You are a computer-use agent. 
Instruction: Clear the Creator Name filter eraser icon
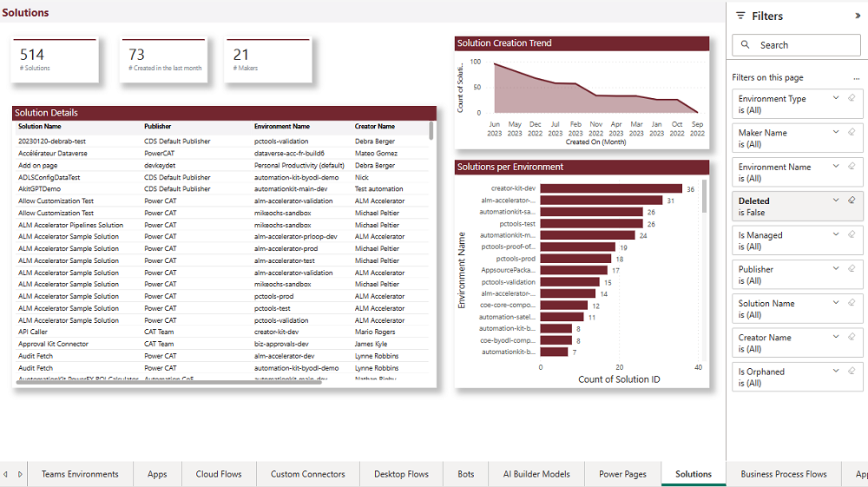tap(852, 337)
